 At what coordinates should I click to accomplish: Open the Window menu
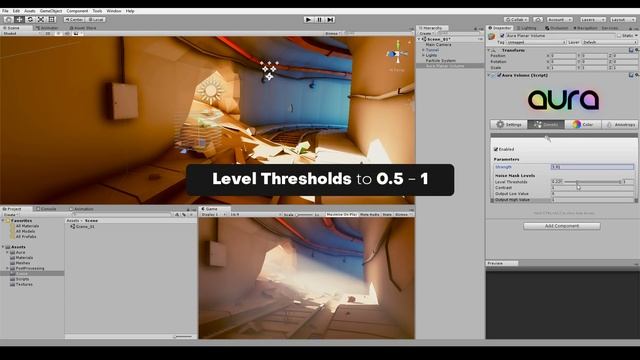(114, 11)
